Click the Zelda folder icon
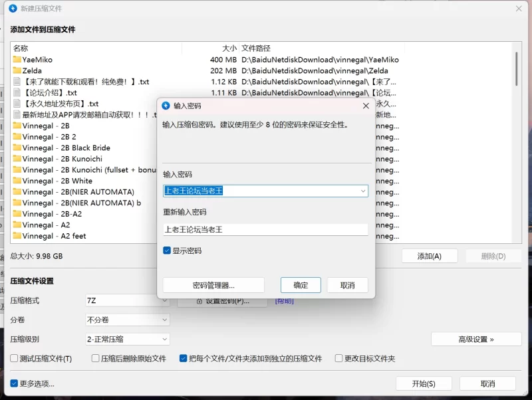Viewport: 532px width, 400px height. click(x=17, y=70)
